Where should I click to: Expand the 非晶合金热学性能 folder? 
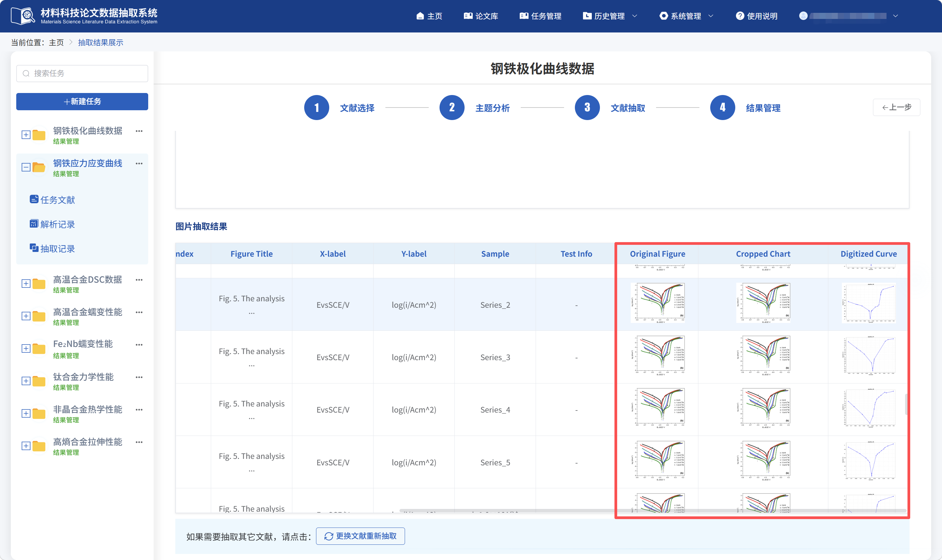(26, 413)
